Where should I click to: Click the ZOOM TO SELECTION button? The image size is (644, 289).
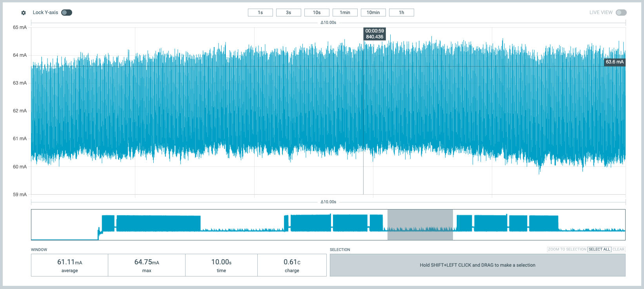[567, 249]
